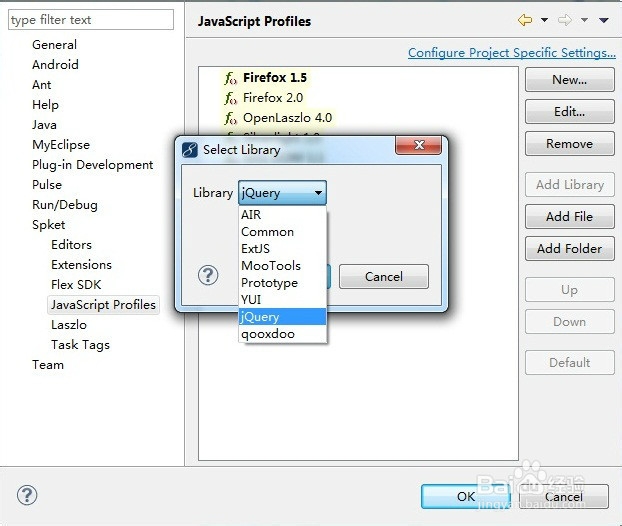Cancel the Select Library dialog
The width and height of the screenshot is (622, 526).
coord(384,276)
